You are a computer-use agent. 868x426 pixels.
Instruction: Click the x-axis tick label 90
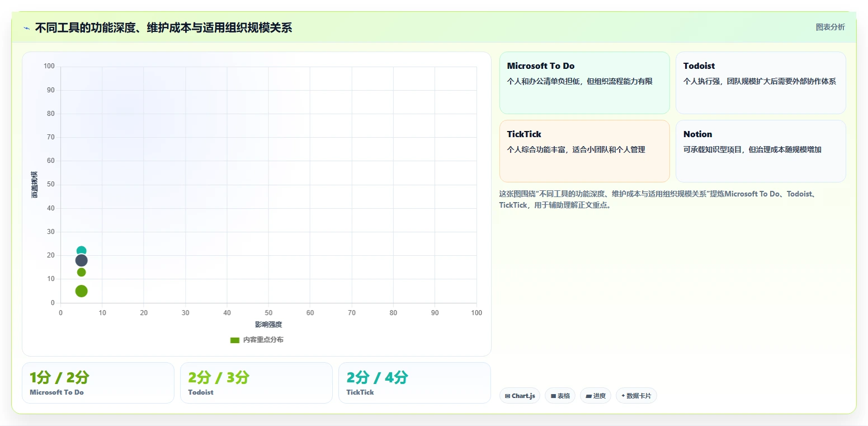coord(435,313)
